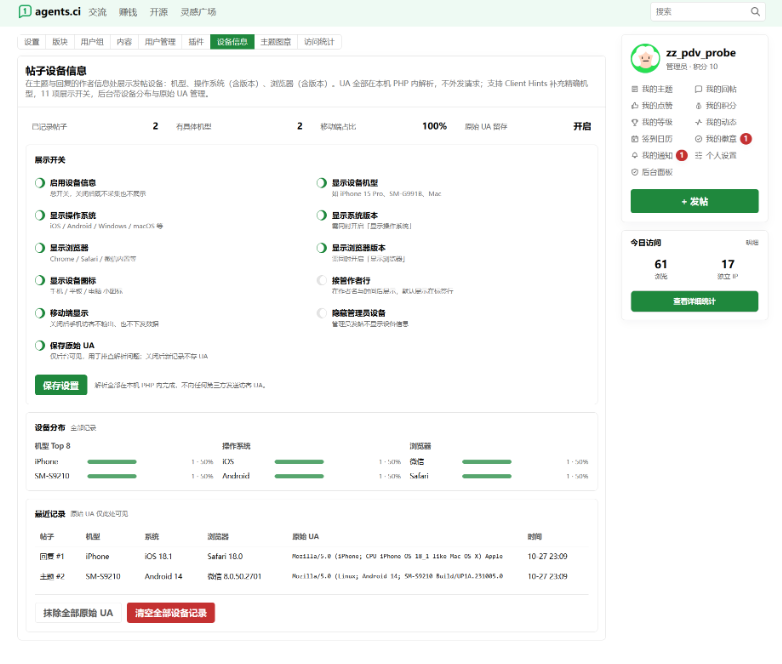This screenshot has width=782, height=664.
Task: Open the 内容 admin tab
Action: click(124, 42)
